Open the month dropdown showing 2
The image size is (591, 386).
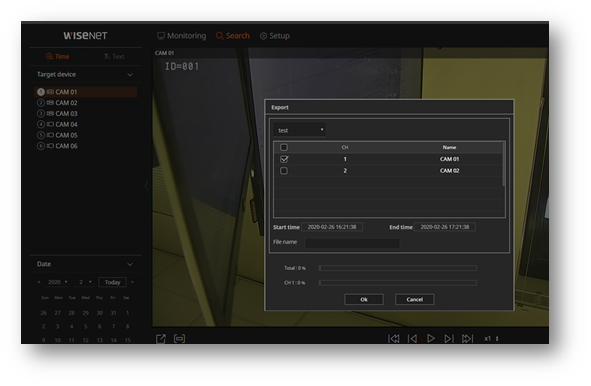point(85,282)
